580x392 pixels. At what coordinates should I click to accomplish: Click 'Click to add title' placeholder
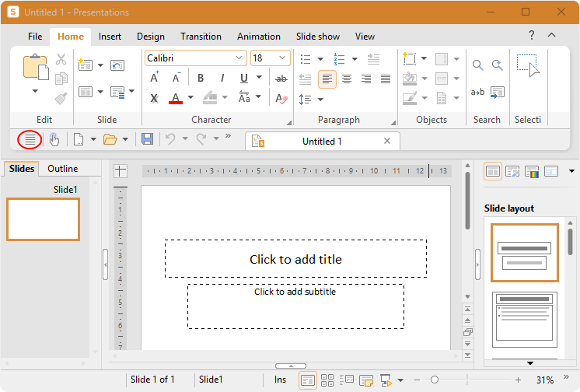[295, 259]
